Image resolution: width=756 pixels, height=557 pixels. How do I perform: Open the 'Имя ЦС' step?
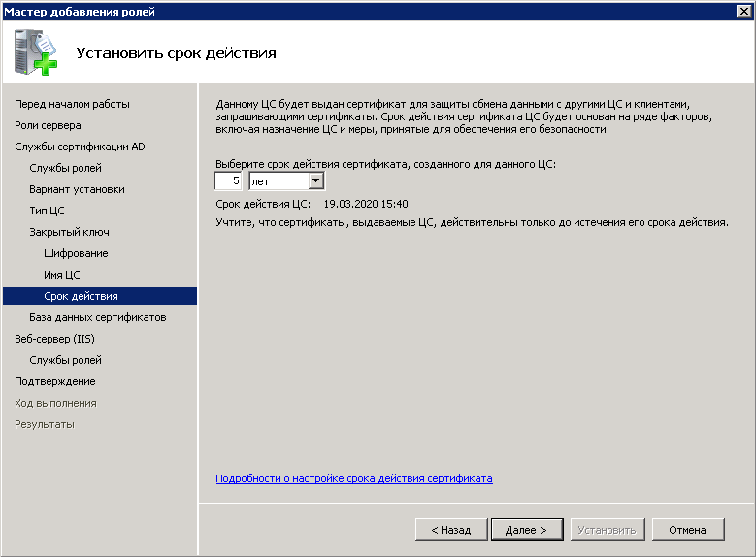62,275
